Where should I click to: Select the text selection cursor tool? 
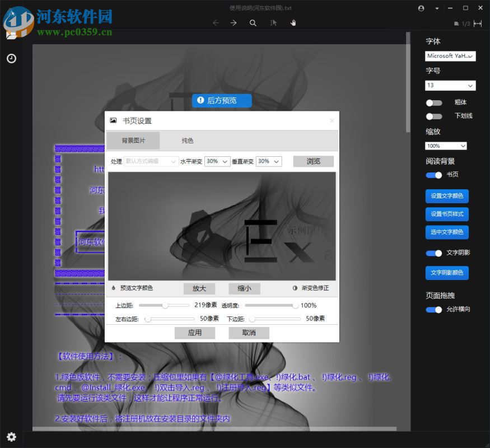272,22
